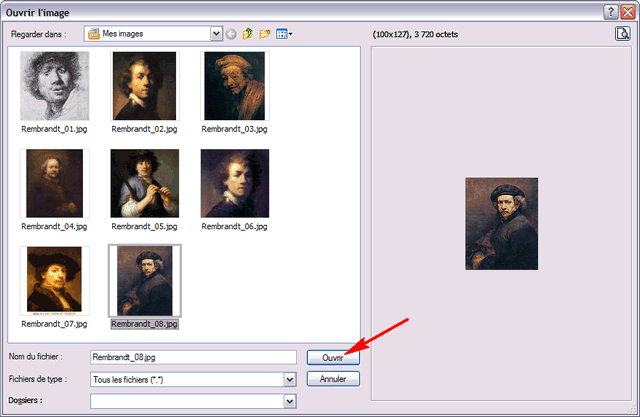
Task: Select the Rembrandt_04.jpg thumbnail
Action: (54, 183)
